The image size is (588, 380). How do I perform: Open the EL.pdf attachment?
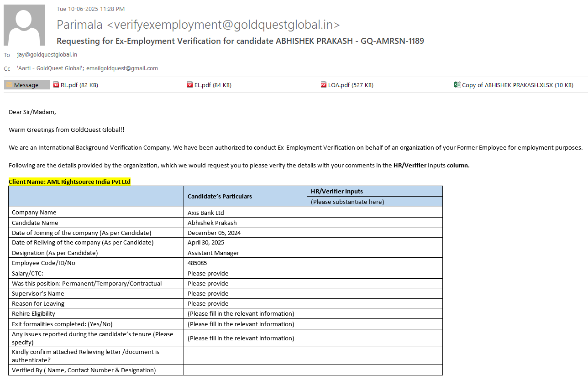[210, 85]
